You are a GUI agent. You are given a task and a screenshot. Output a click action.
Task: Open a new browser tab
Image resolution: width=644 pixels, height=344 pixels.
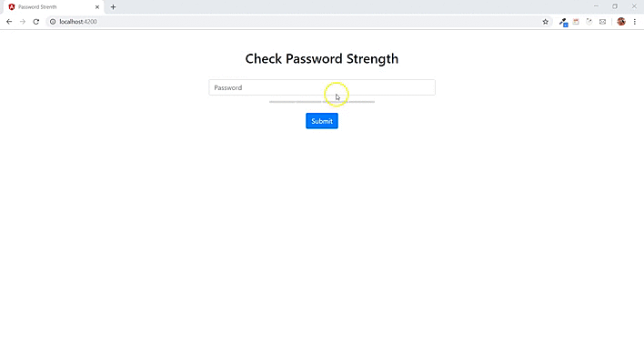pos(113,7)
